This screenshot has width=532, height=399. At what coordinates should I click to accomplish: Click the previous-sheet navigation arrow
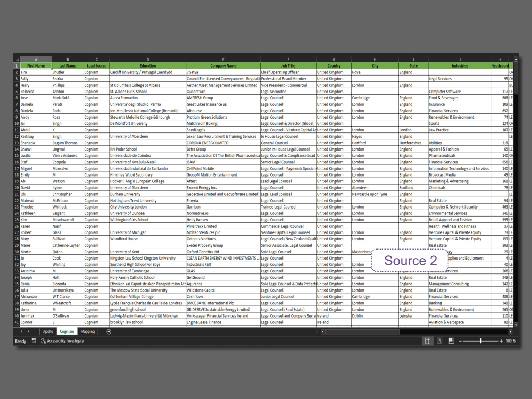click(21, 331)
